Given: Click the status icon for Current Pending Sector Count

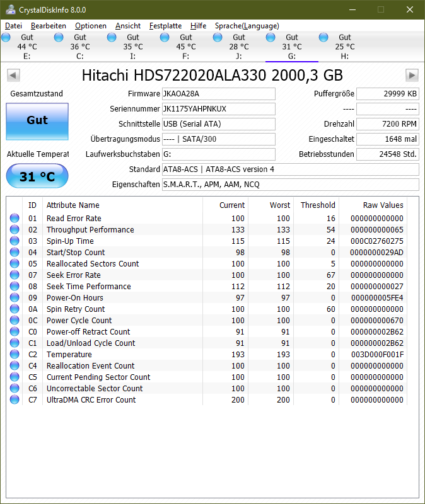Looking at the screenshot, I should click(15, 377).
